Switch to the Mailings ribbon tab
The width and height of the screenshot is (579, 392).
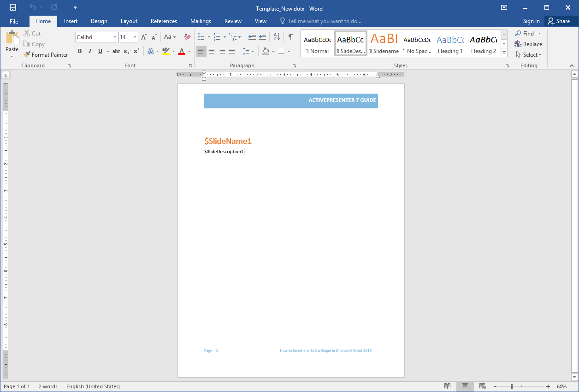point(201,21)
